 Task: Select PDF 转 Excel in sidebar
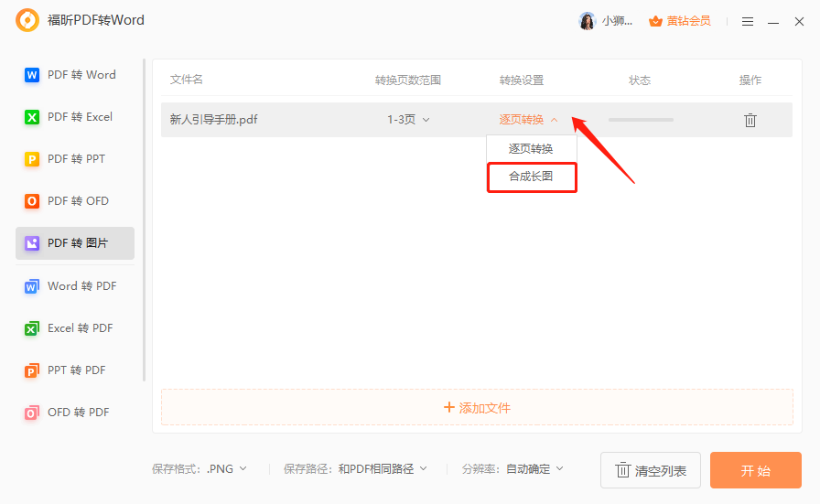coord(75,117)
